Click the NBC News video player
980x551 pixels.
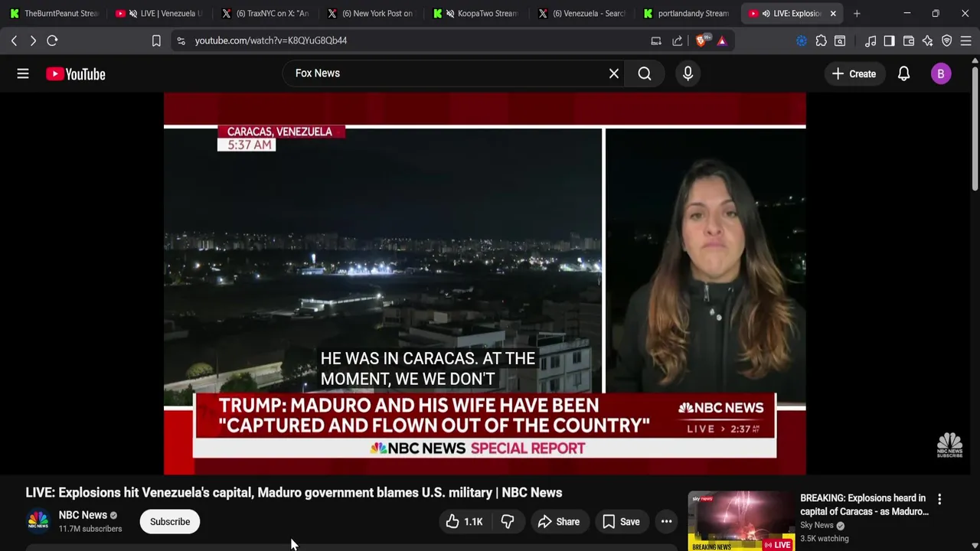pyautogui.click(x=485, y=284)
